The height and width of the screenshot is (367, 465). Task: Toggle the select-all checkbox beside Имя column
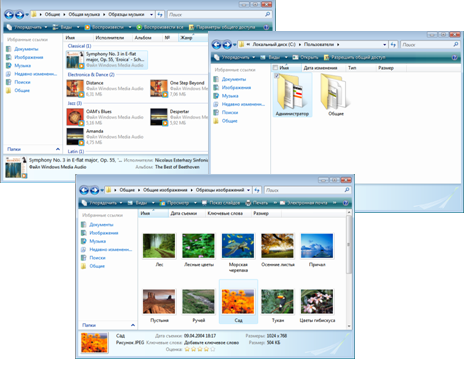tap(275, 68)
